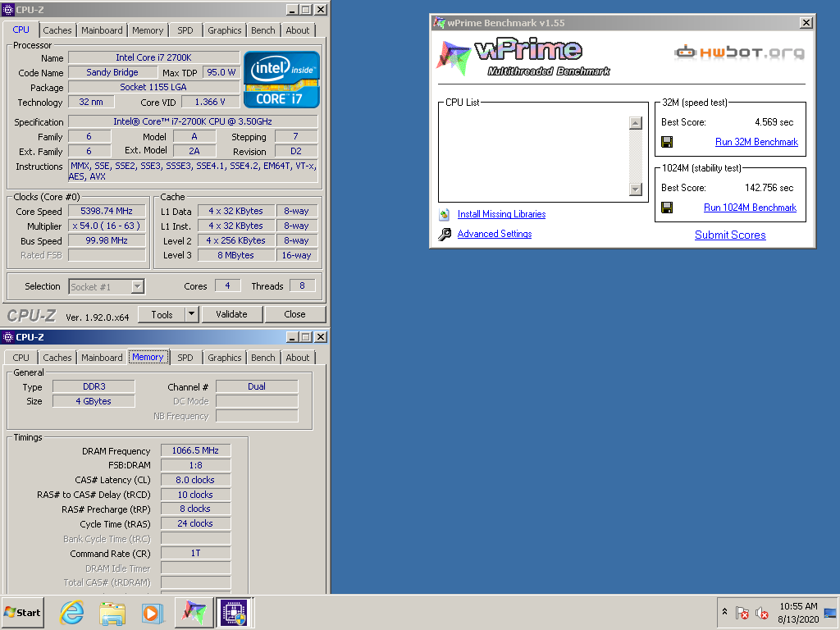Image resolution: width=840 pixels, height=630 pixels.
Task: Open the Install Missing Libraries link
Action: [x=501, y=214]
